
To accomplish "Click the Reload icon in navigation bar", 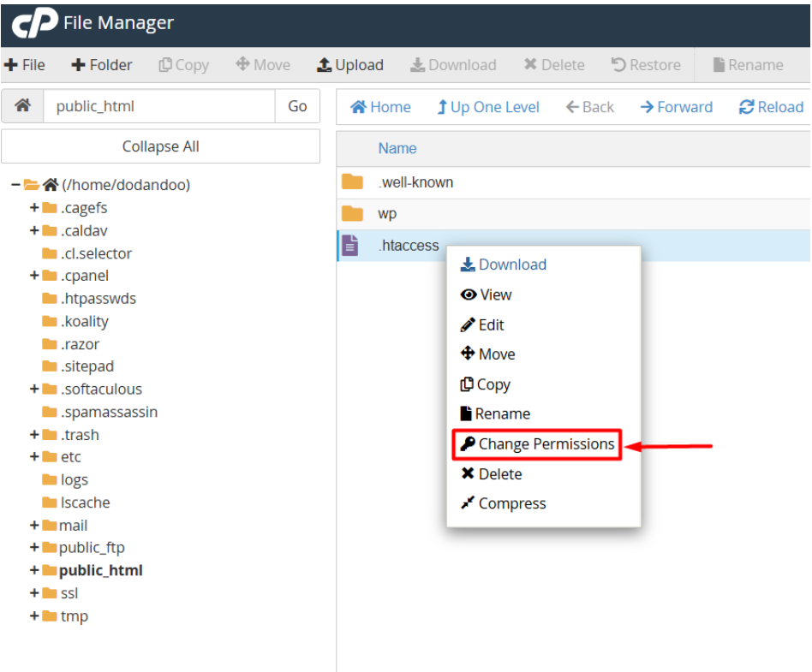I will [x=747, y=107].
